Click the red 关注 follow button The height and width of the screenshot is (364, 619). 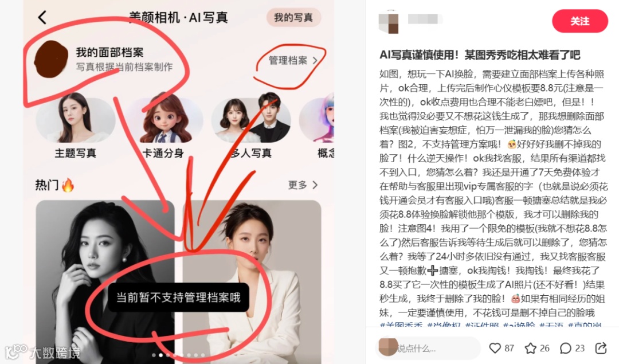tap(579, 21)
